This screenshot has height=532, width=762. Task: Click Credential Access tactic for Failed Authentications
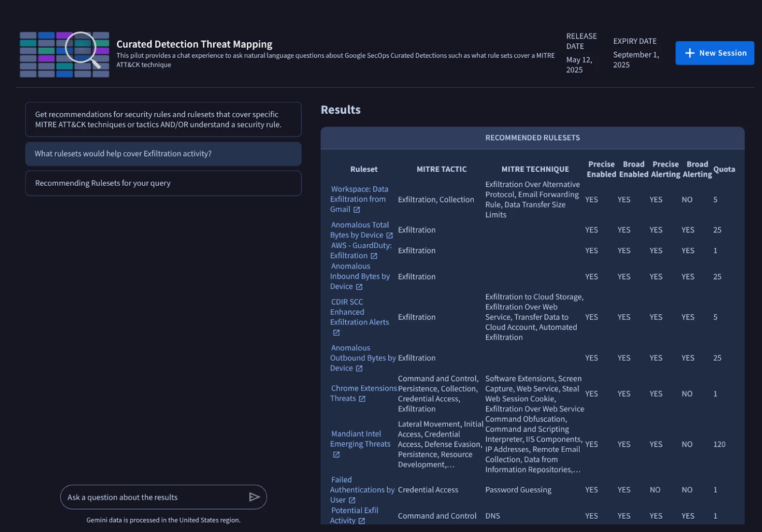click(x=428, y=490)
